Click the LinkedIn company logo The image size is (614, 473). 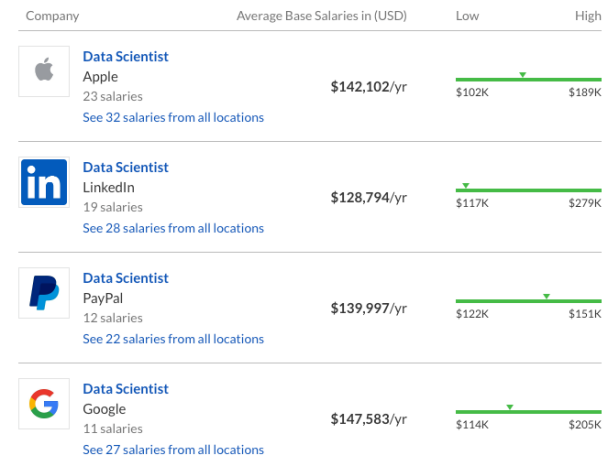click(x=44, y=182)
